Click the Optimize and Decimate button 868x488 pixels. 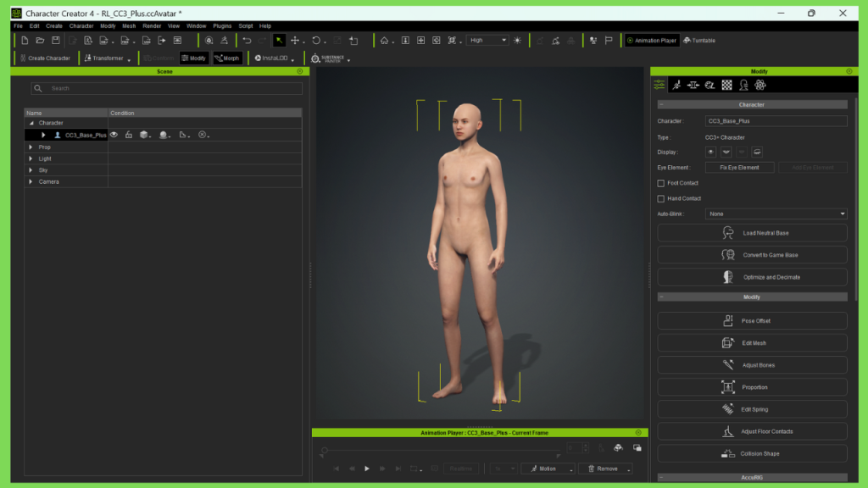pyautogui.click(x=752, y=277)
